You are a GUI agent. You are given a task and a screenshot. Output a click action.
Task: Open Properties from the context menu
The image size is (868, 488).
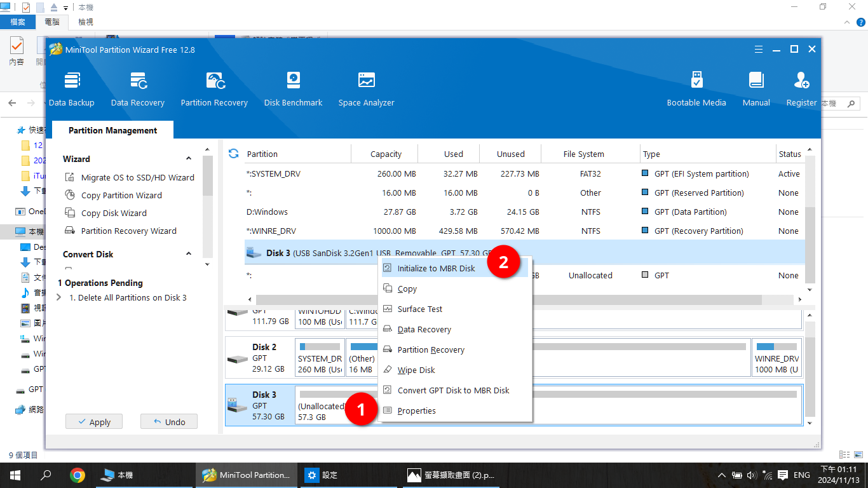coord(455,410)
